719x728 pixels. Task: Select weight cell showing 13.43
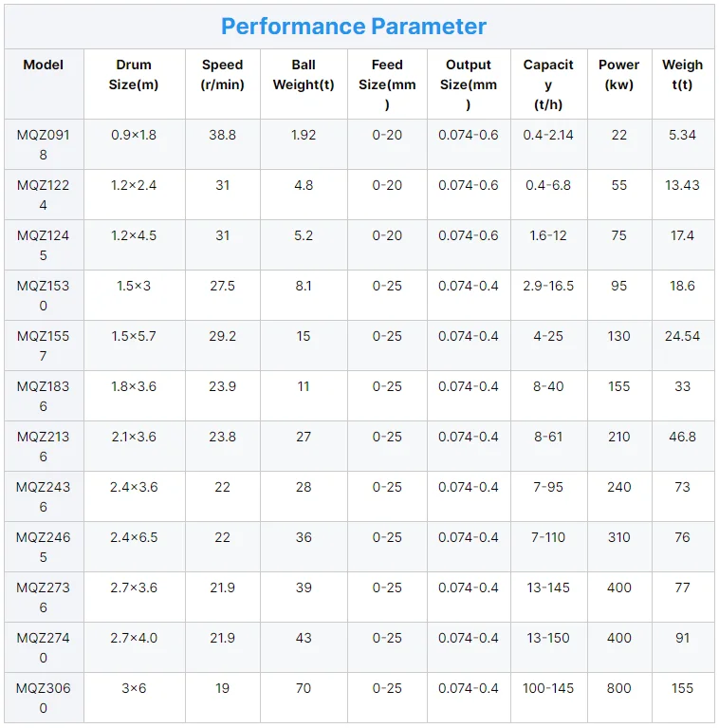pos(682,185)
